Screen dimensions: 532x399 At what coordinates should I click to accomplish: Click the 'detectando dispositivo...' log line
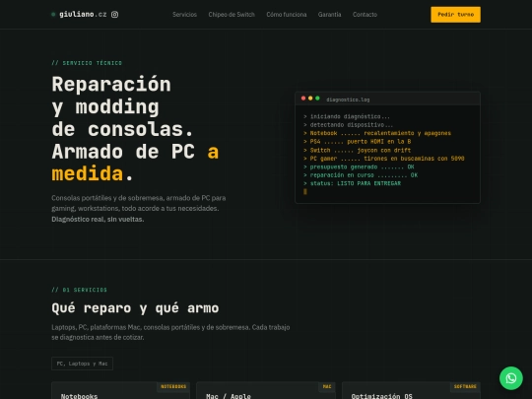pos(348,125)
